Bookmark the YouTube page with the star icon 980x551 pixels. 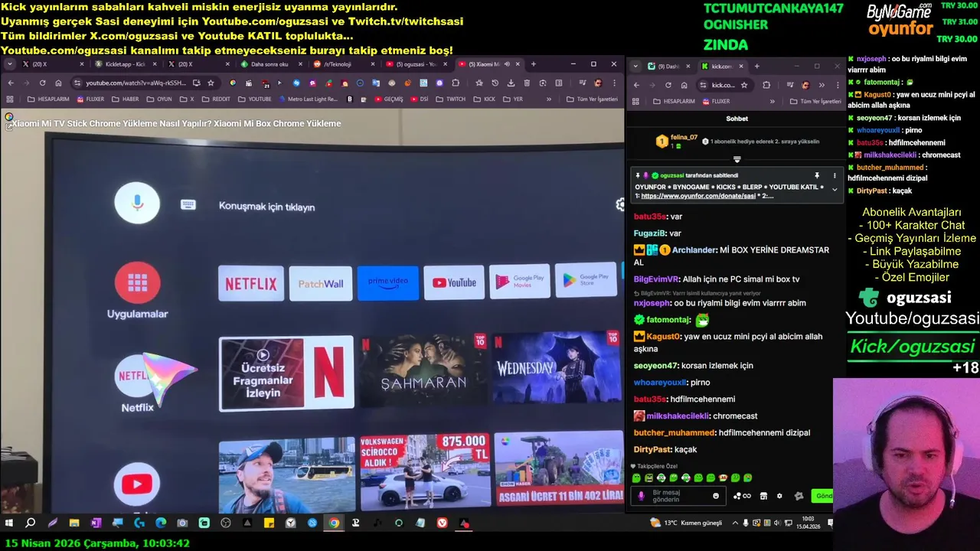211,83
